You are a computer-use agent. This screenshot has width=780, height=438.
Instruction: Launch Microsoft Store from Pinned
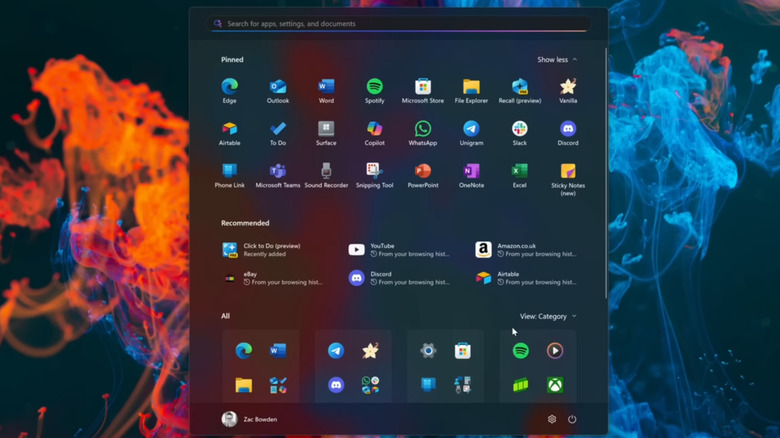point(423,91)
